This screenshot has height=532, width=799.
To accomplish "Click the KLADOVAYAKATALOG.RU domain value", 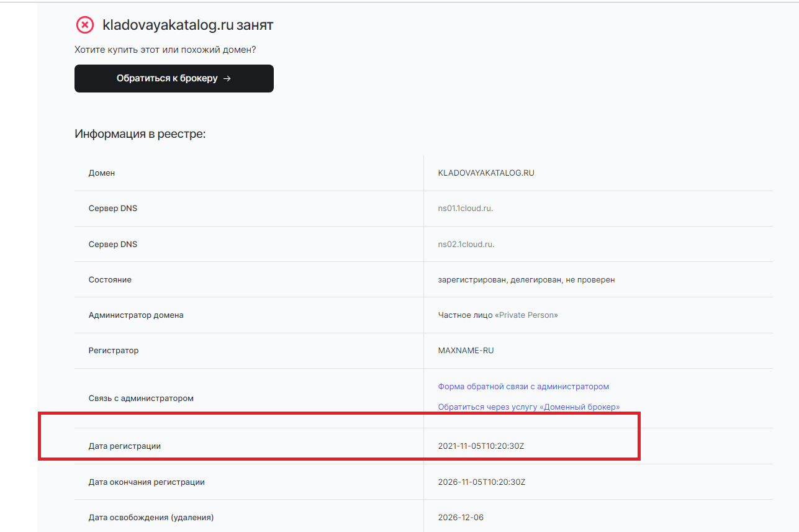I will point(486,173).
